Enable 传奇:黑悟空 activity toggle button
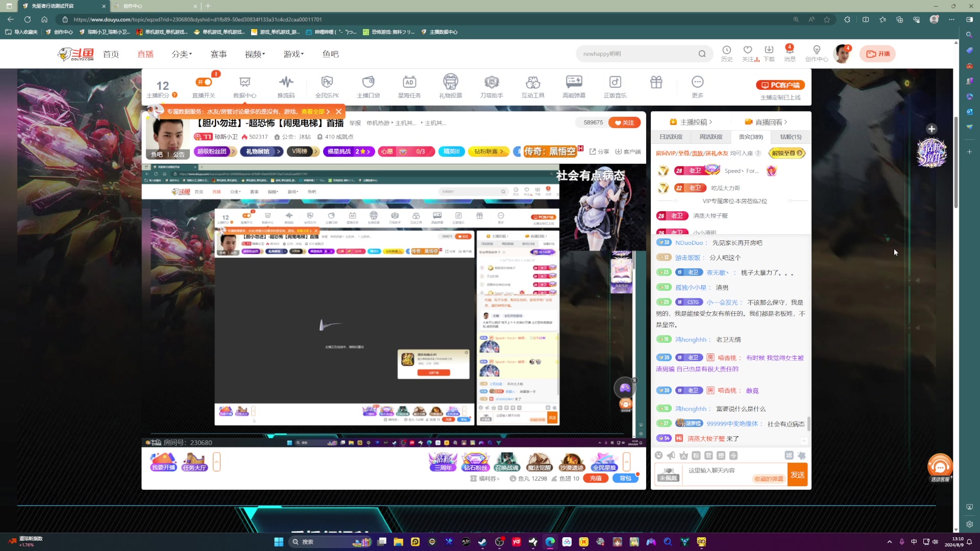Viewport: 980px width, 551px height. 551,151
